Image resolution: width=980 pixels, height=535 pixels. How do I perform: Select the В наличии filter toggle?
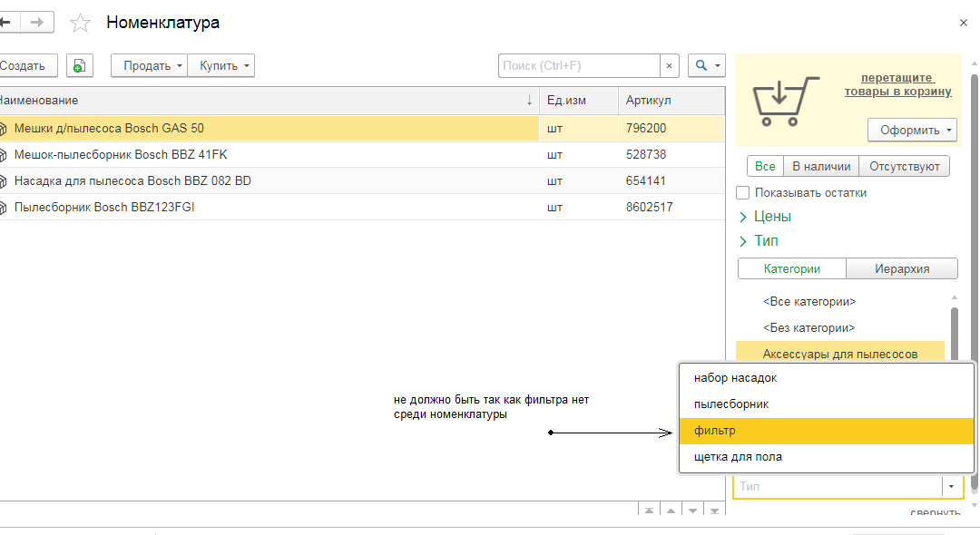(x=821, y=166)
